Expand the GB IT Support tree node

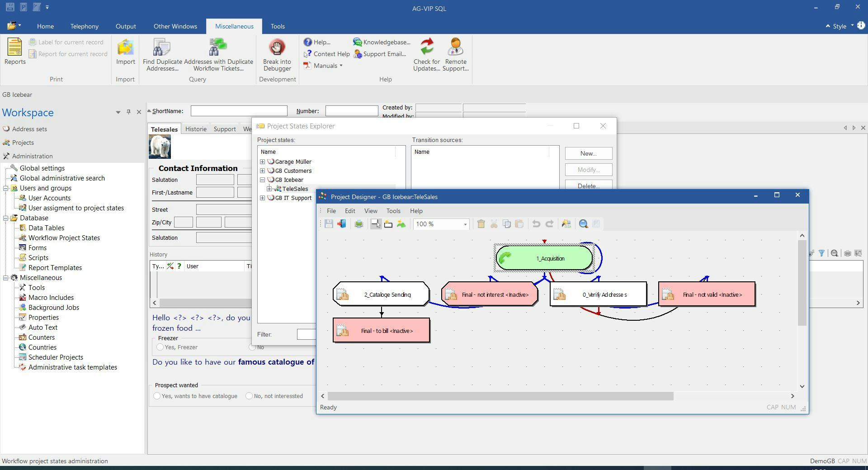click(263, 198)
